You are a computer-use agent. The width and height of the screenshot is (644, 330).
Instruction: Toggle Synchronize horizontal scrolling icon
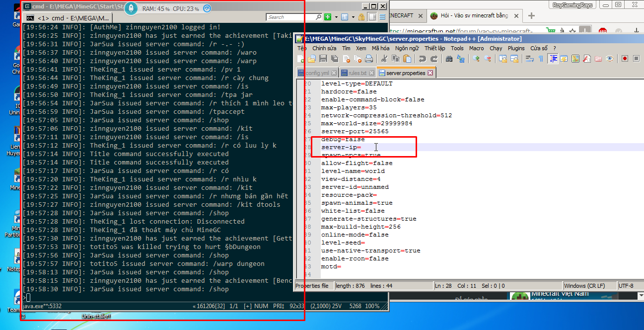coord(514,59)
